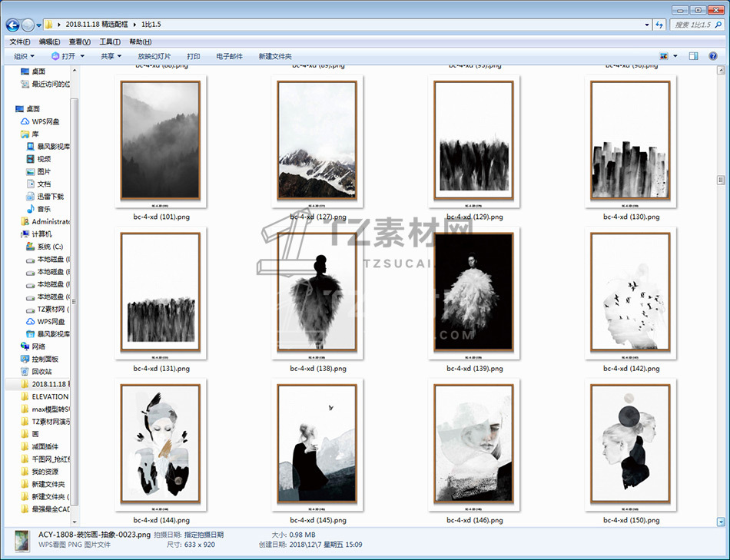Screen dimensions: 730x560
Task: Open the recent locations dropdown arrow near Back
Action: (39, 25)
